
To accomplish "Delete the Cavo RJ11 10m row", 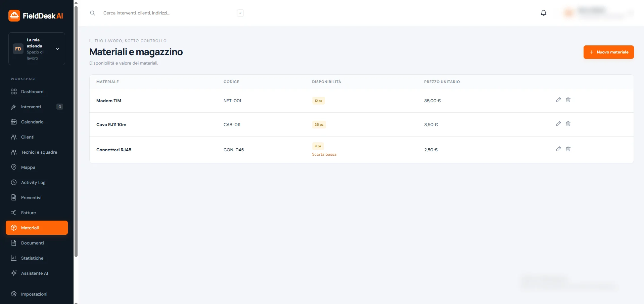I will tap(568, 124).
